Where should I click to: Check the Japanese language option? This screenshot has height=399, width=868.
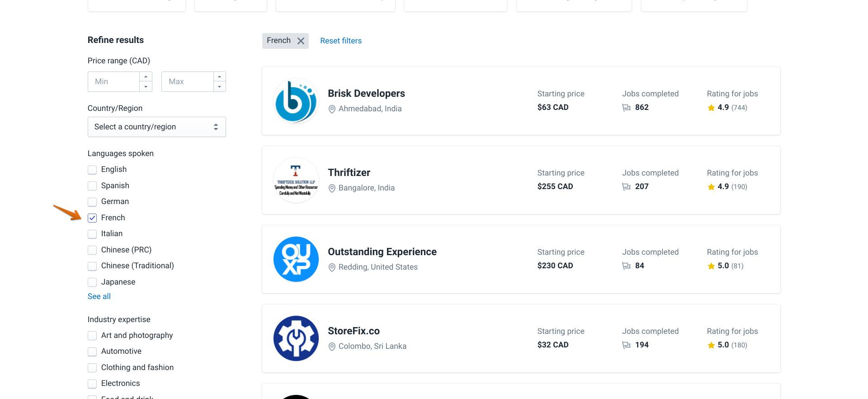[x=92, y=282]
